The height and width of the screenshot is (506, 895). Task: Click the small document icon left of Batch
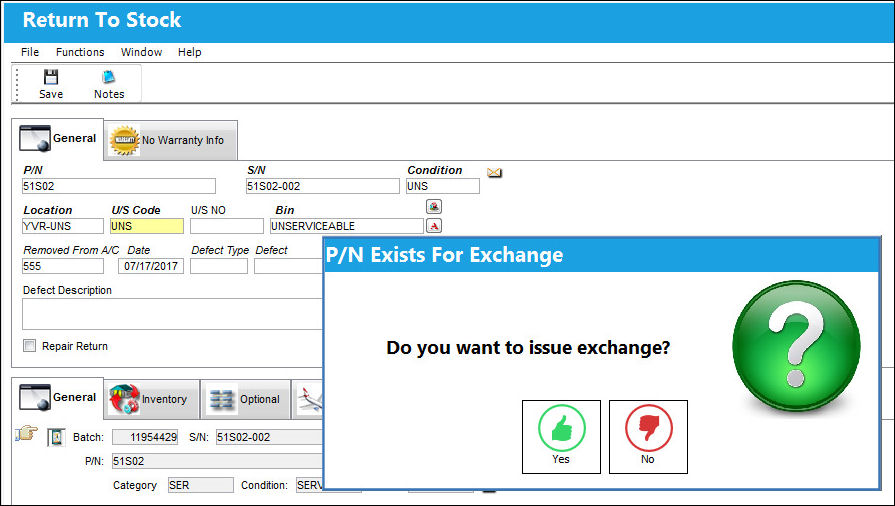coord(56,437)
